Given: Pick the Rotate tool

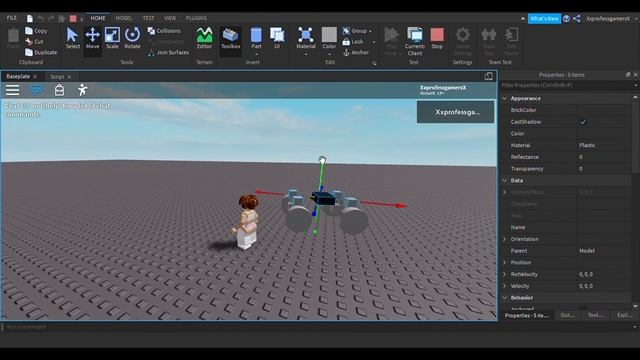Looking at the screenshot, I should click(x=132, y=38).
